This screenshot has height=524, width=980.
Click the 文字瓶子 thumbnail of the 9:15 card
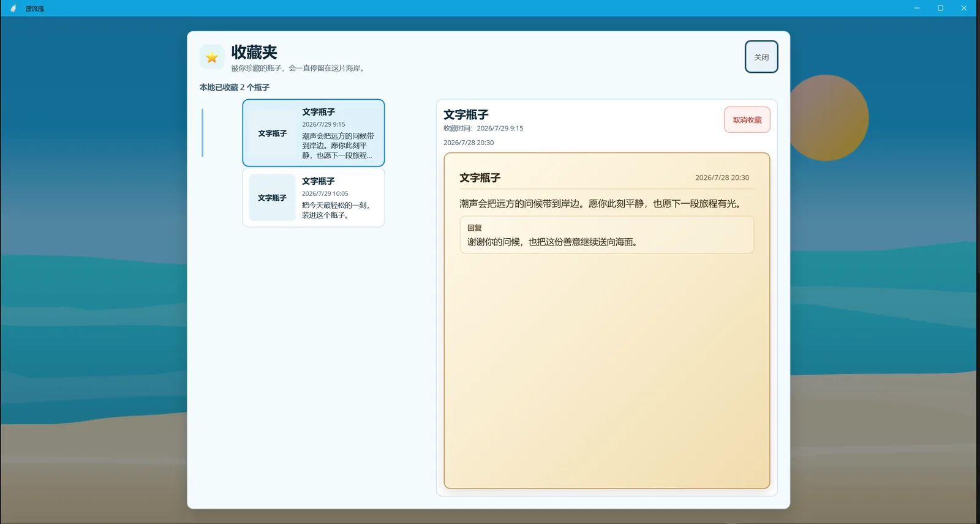point(273,133)
